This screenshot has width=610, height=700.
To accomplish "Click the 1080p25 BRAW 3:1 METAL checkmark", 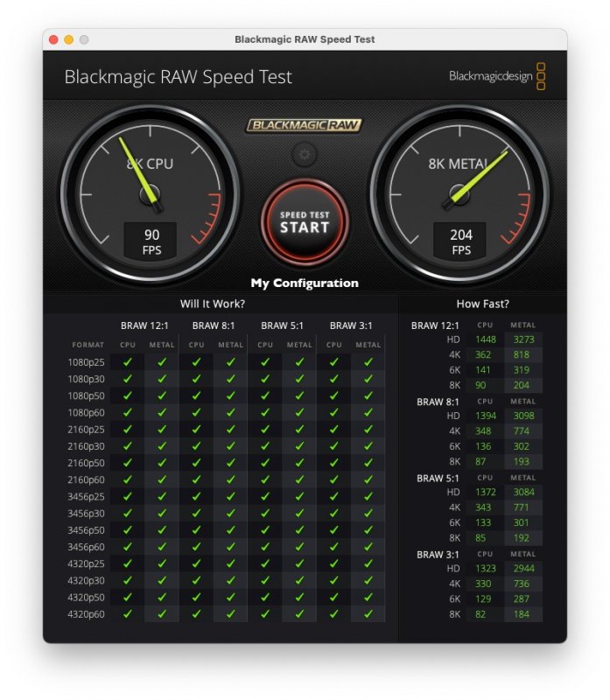I will click(x=368, y=362).
